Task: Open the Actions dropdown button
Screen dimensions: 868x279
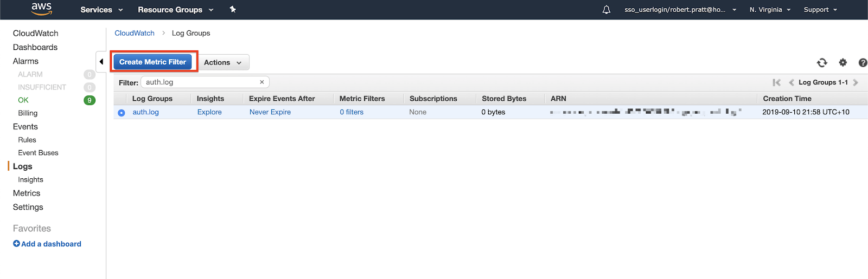Action: tap(223, 62)
